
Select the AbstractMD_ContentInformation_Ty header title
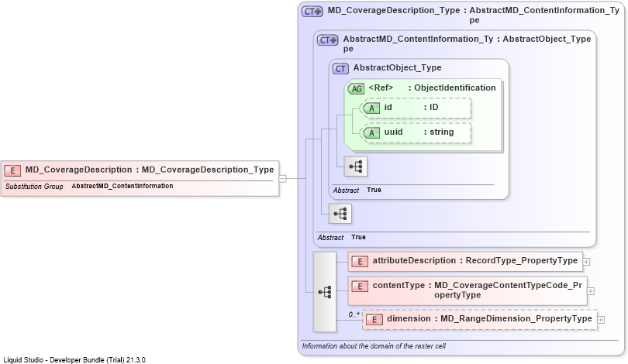[x=418, y=43]
